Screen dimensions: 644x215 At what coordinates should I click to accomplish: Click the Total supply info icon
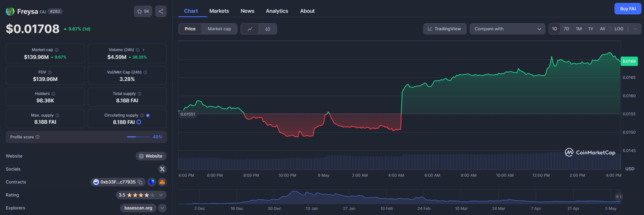[139, 94]
